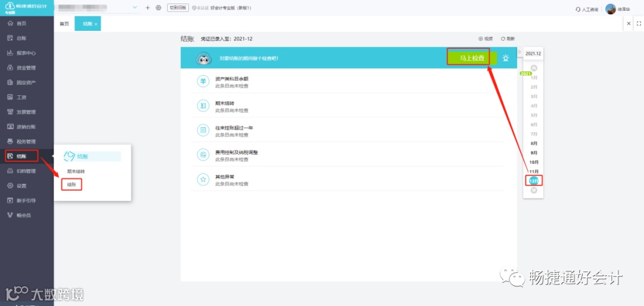Switch to the 结账 tab

click(x=88, y=24)
